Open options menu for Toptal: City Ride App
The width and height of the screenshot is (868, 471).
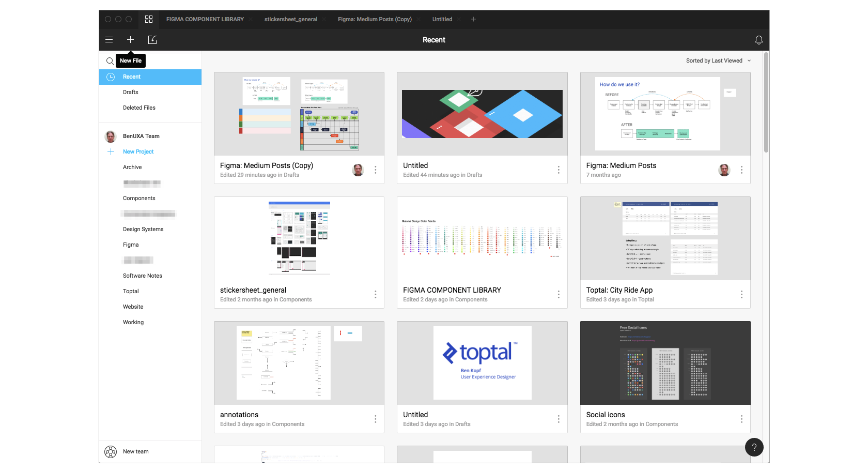(x=741, y=294)
